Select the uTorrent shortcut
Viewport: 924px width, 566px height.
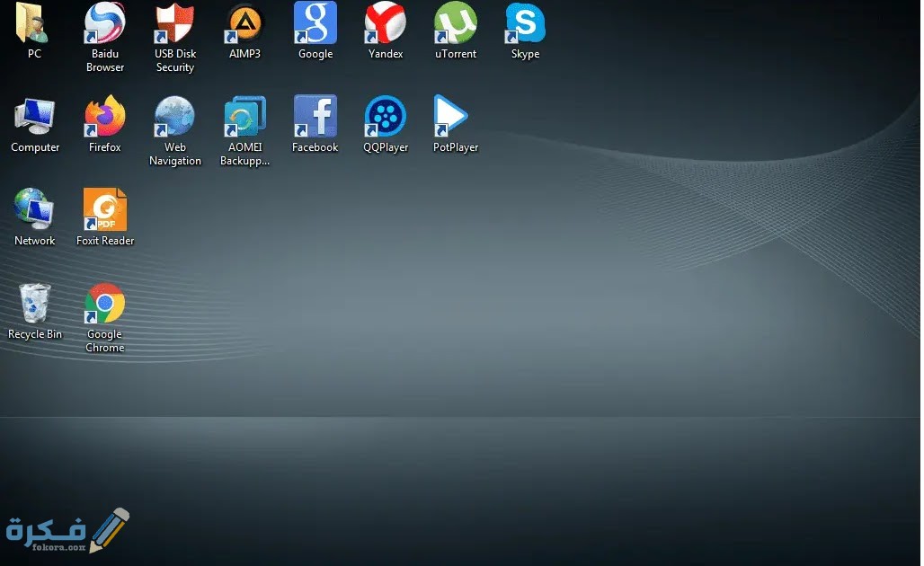pos(455,24)
